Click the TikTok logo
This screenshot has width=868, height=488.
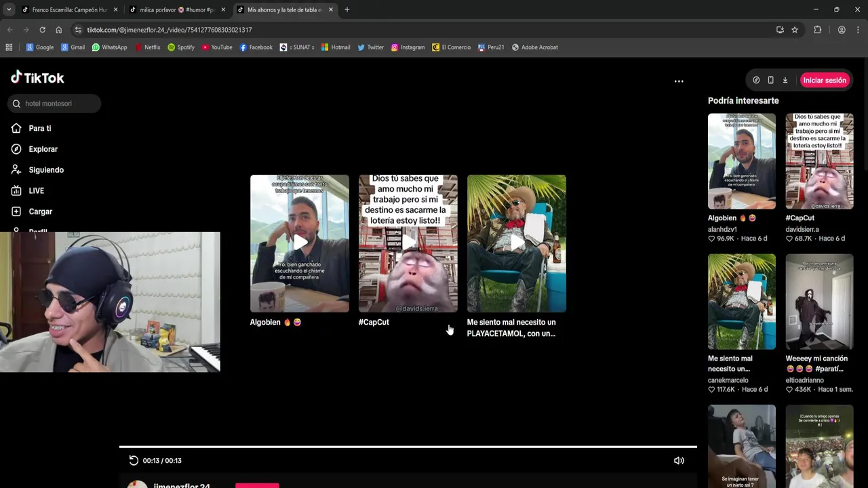(37, 77)
